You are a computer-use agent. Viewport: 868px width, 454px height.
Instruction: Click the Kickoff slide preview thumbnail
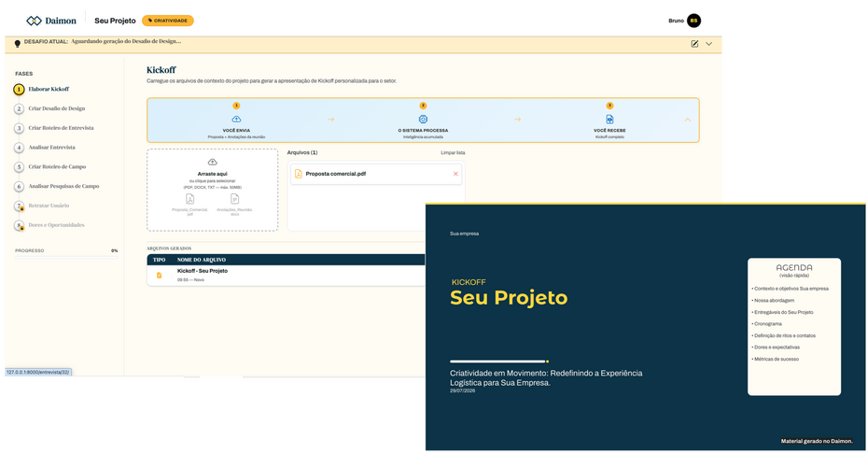646,327
